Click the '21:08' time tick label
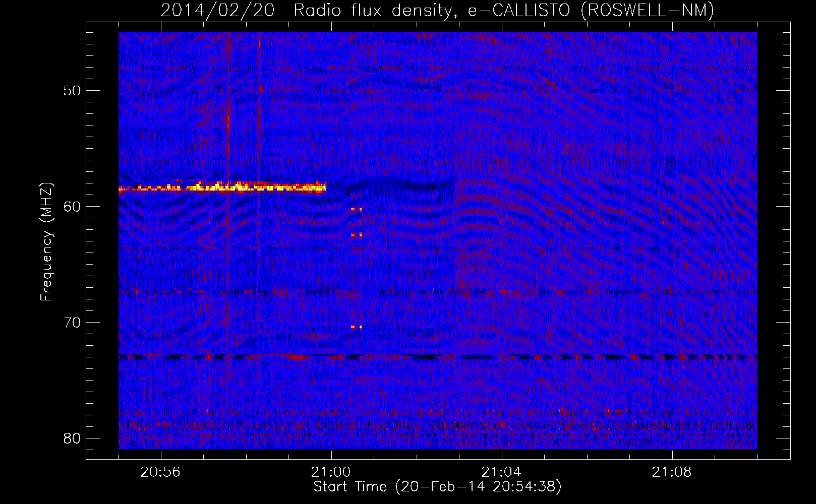The width and height of the screenshot is (816, 504). coord(672,472)
